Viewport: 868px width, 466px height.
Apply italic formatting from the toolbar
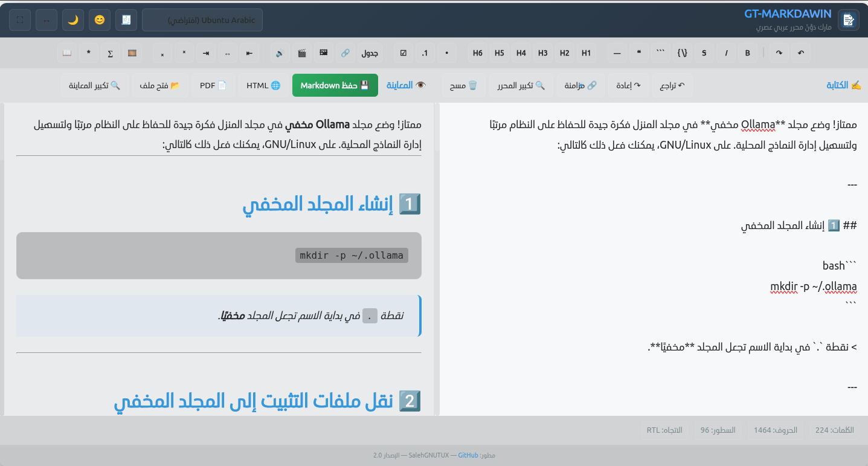pyautogui.click(x=726, y=53)
